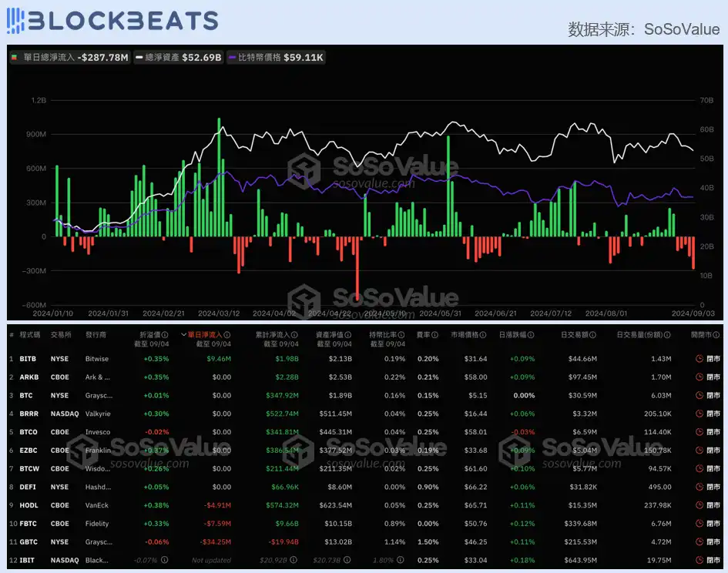Sort by the 單日淨流入 column arrow

click(183, 335)
